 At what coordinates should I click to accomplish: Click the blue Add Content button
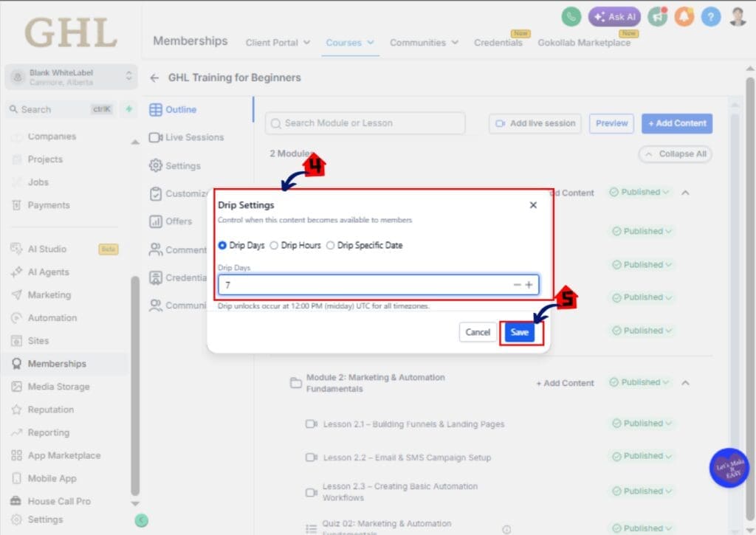click(677, 123)
